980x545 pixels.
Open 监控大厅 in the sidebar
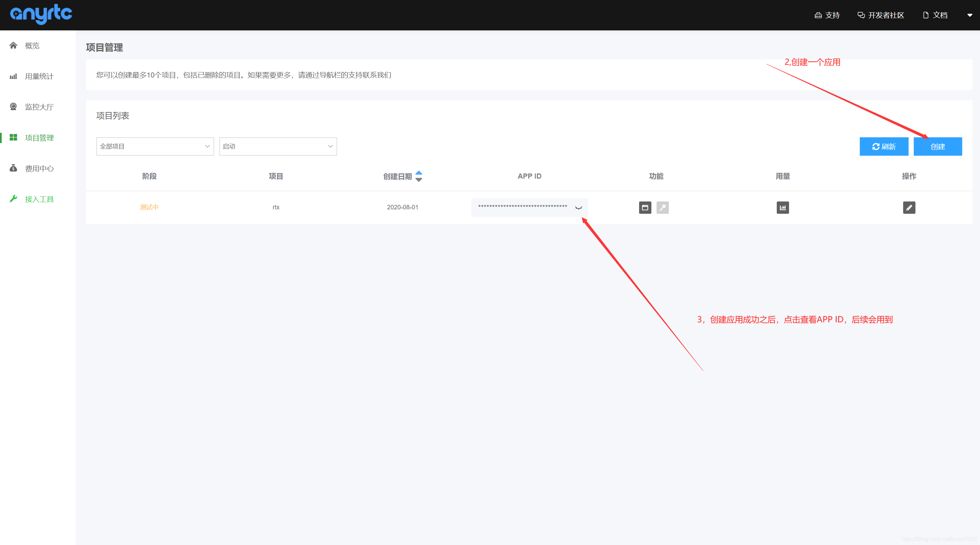(39, 107)
